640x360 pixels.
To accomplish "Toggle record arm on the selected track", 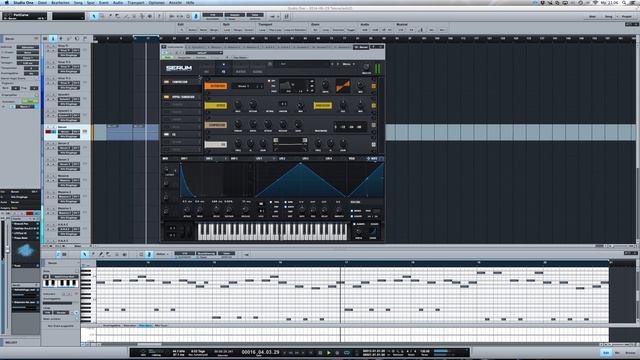I will (x=48, y=132).
